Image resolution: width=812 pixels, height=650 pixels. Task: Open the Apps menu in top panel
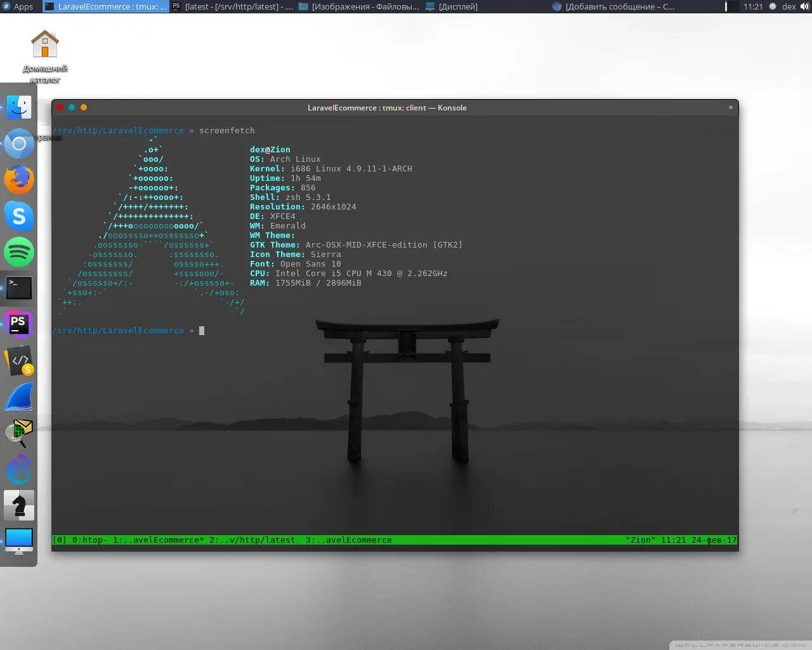click(x=18, y=6)
